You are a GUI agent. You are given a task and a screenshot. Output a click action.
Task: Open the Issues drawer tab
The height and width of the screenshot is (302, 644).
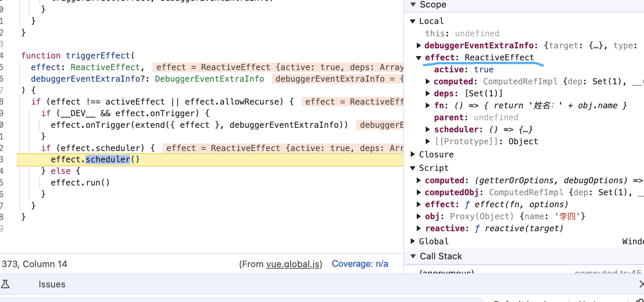[52, 284]
